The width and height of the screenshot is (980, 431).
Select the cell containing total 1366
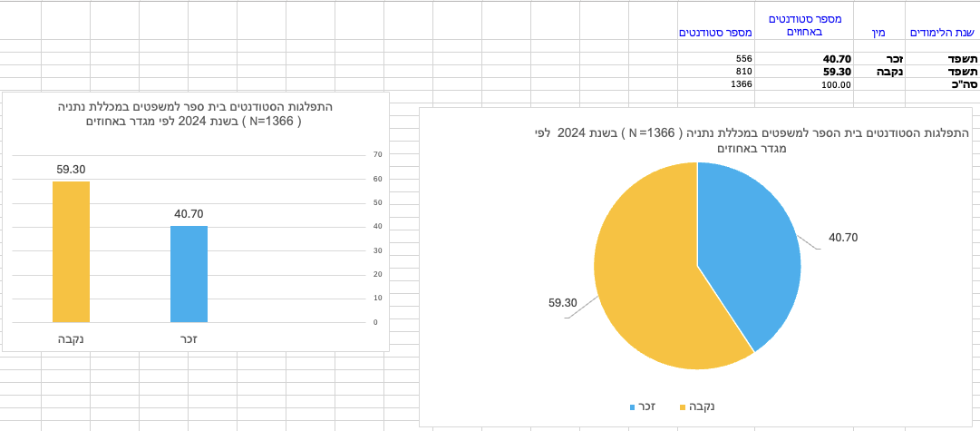click(715, 84)
